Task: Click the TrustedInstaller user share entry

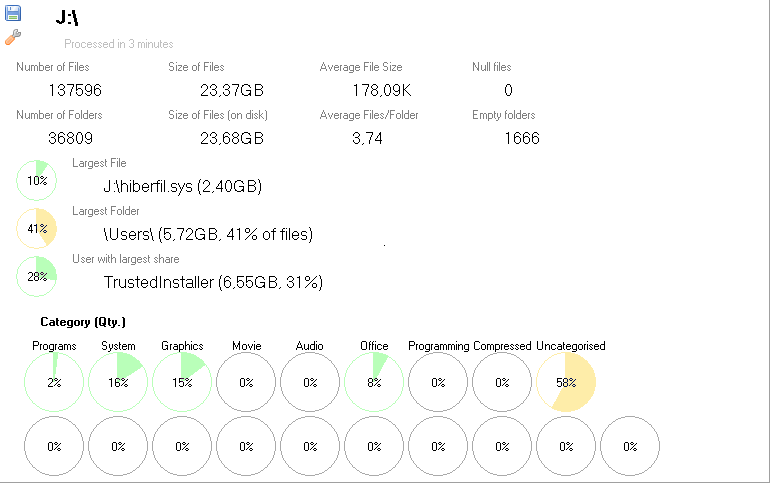Action: click(x=213, y=282)
